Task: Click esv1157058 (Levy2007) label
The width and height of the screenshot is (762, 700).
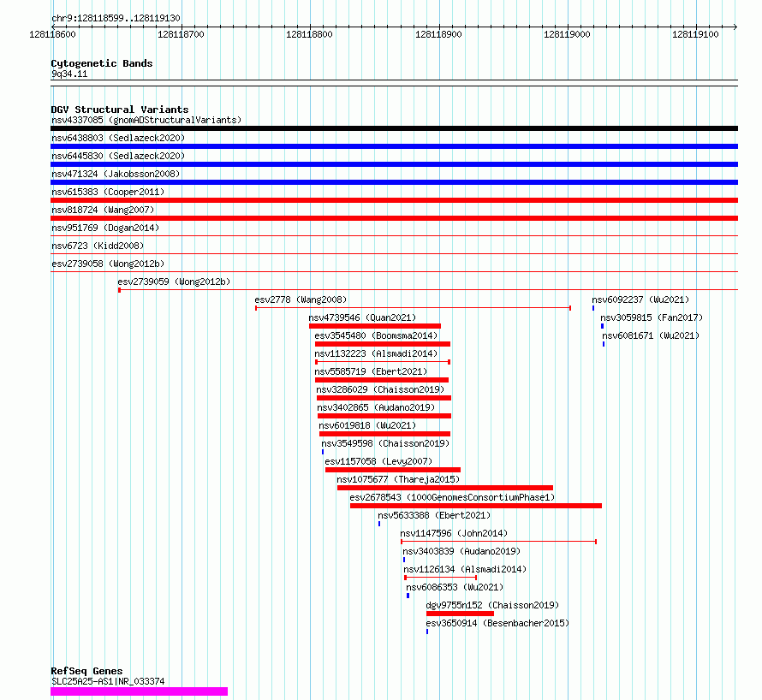Action: [378, 461]
